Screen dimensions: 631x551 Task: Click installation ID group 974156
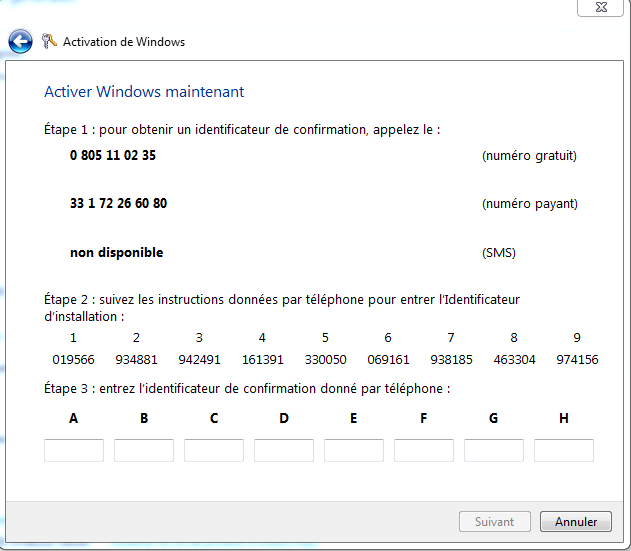point(577,359)
